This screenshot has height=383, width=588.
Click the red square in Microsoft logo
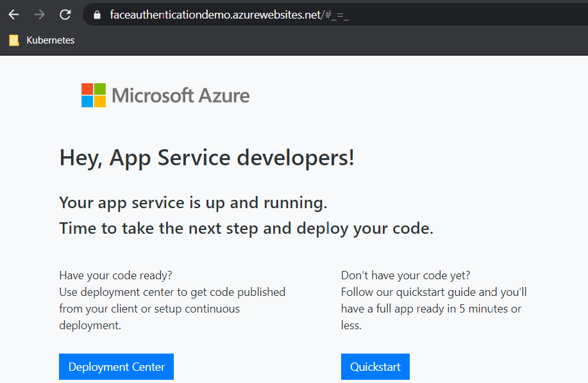tap(87, 89)
